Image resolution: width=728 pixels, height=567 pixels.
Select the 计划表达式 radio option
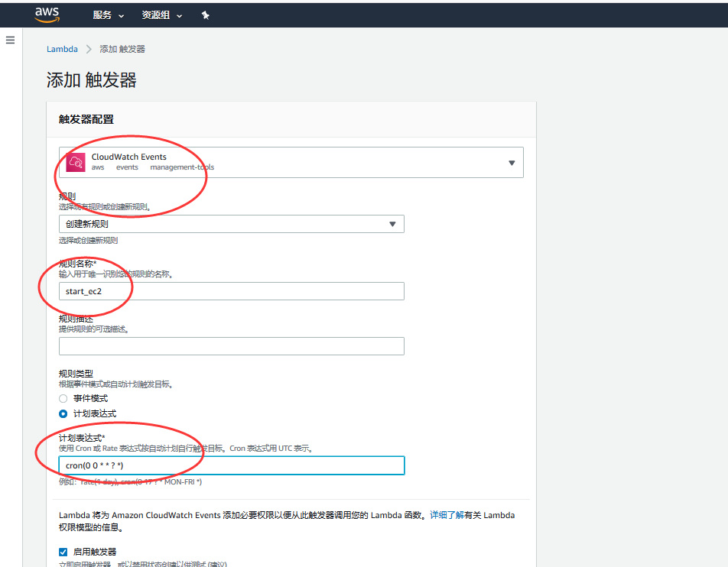pos(63,413)
